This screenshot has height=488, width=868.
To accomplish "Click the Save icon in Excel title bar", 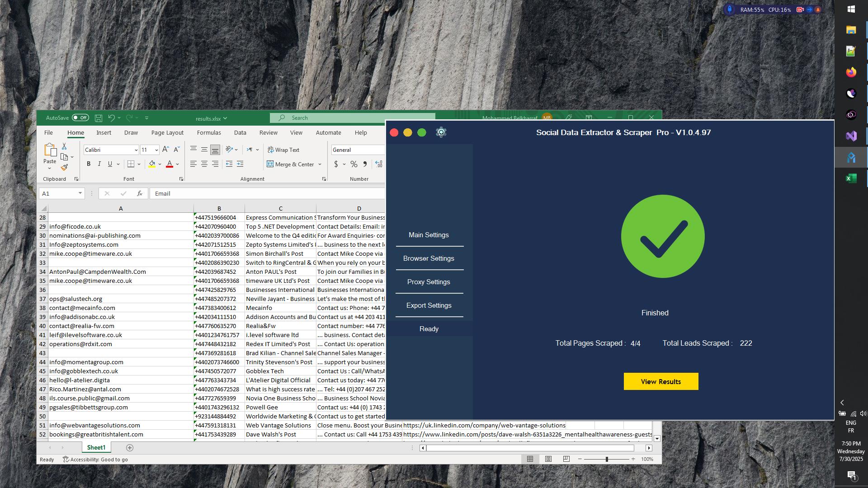I will tap(99, 118).
